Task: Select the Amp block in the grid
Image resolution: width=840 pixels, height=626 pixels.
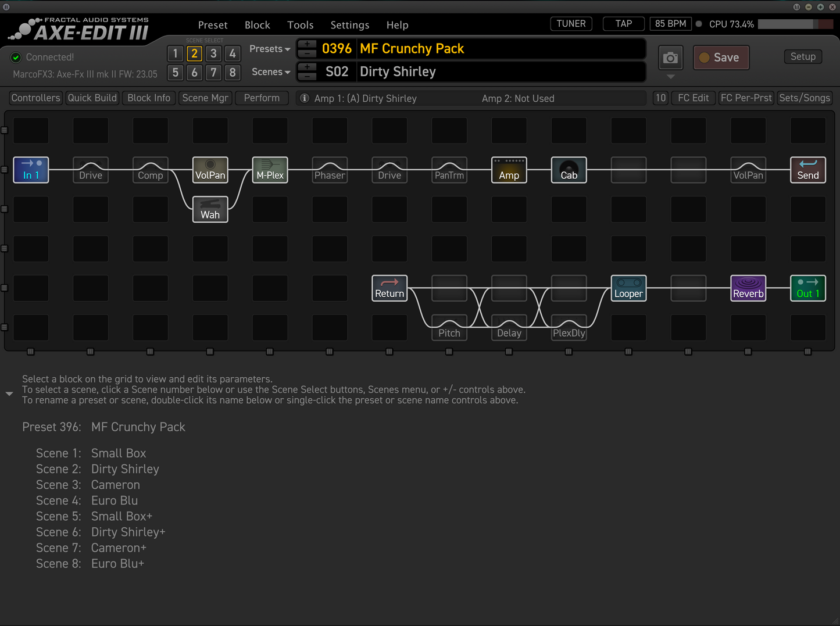Action: point(509,170)
